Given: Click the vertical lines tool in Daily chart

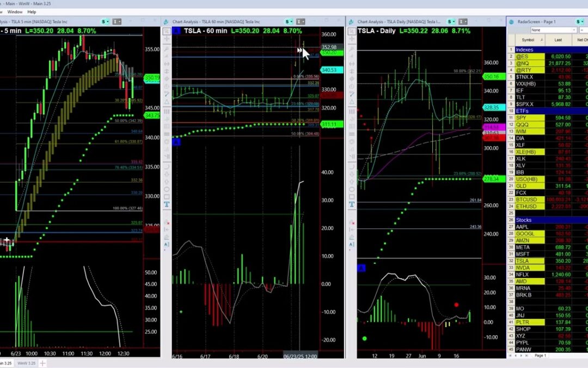Looking at the screenshot, I should [x=352, y=112].
